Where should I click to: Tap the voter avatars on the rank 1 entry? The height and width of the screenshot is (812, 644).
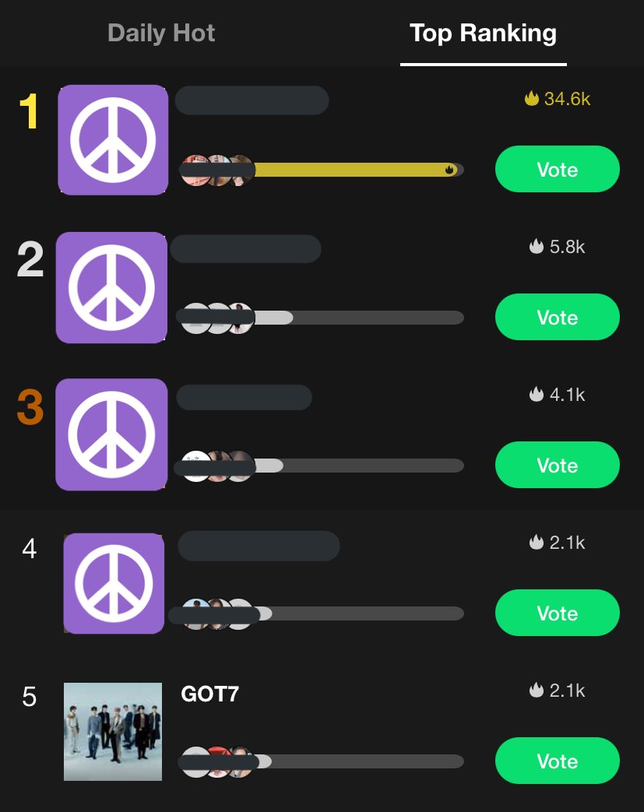(217, 170)
